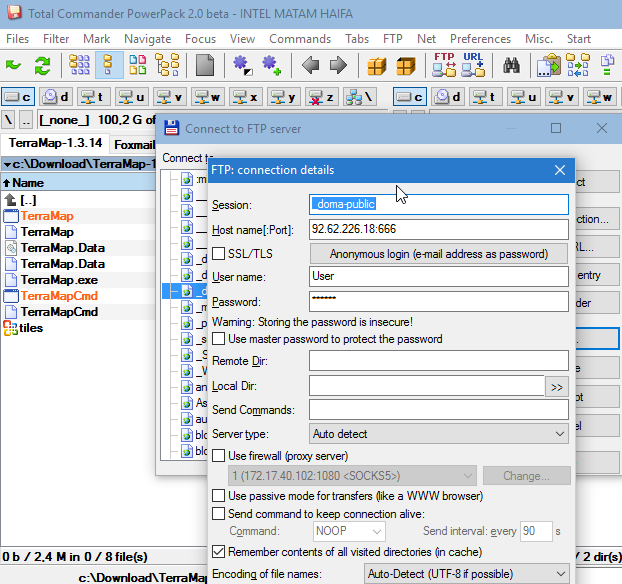Click the root directory backslash button
The image size is (622, 584).
pos(8,119)
